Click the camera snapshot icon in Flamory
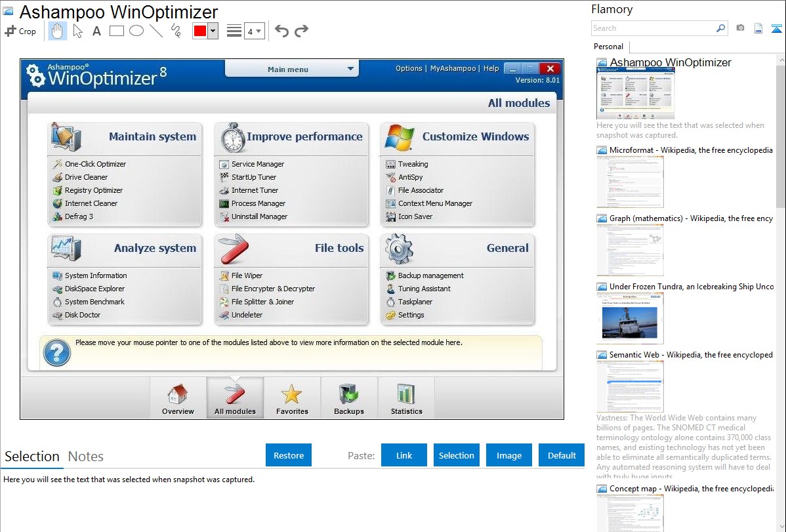 740,28
